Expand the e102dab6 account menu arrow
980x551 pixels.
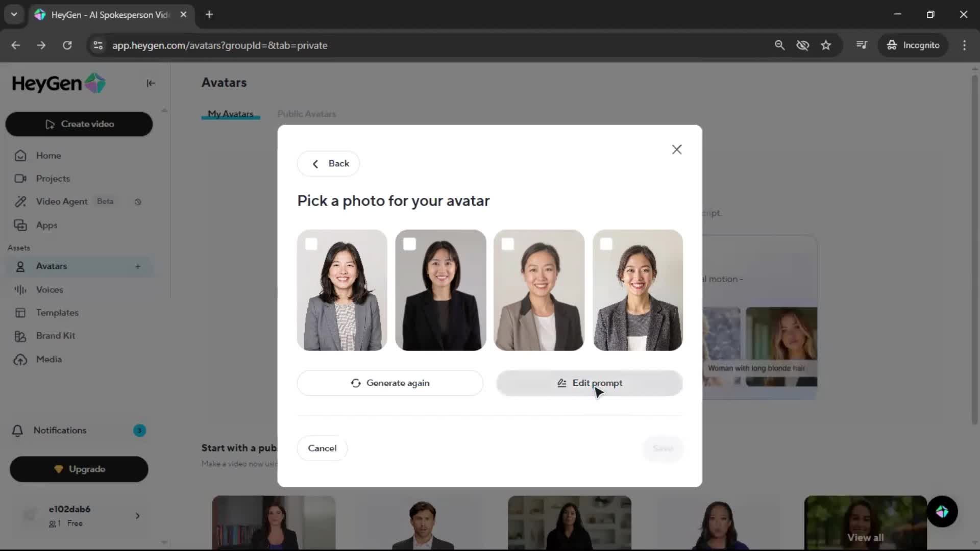pyautogui.click(x=137, y=516)
